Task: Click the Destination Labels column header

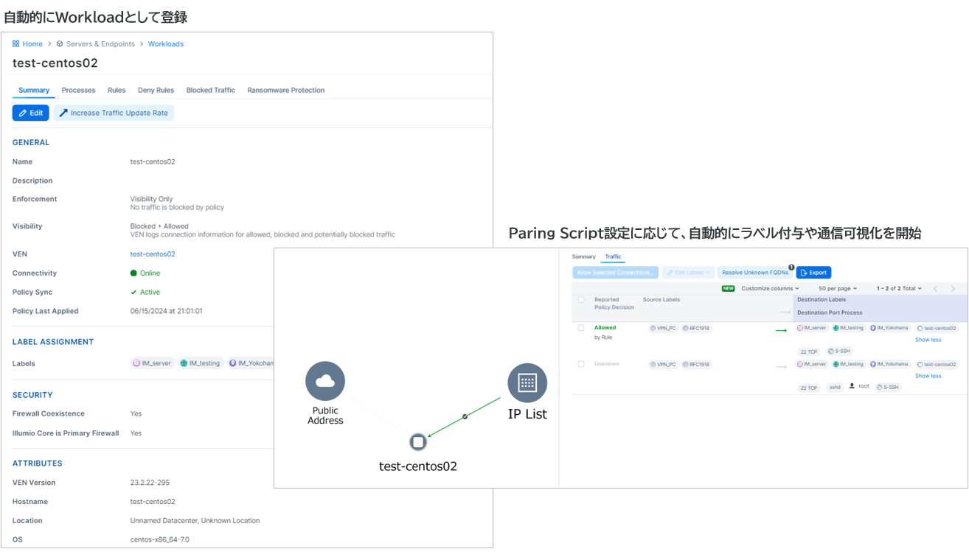Action: (822, 300)
